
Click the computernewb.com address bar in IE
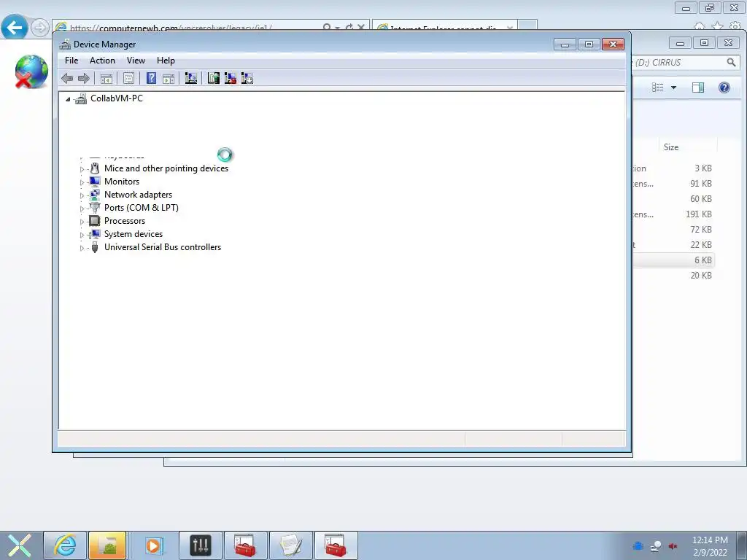(x=186, y=28)
